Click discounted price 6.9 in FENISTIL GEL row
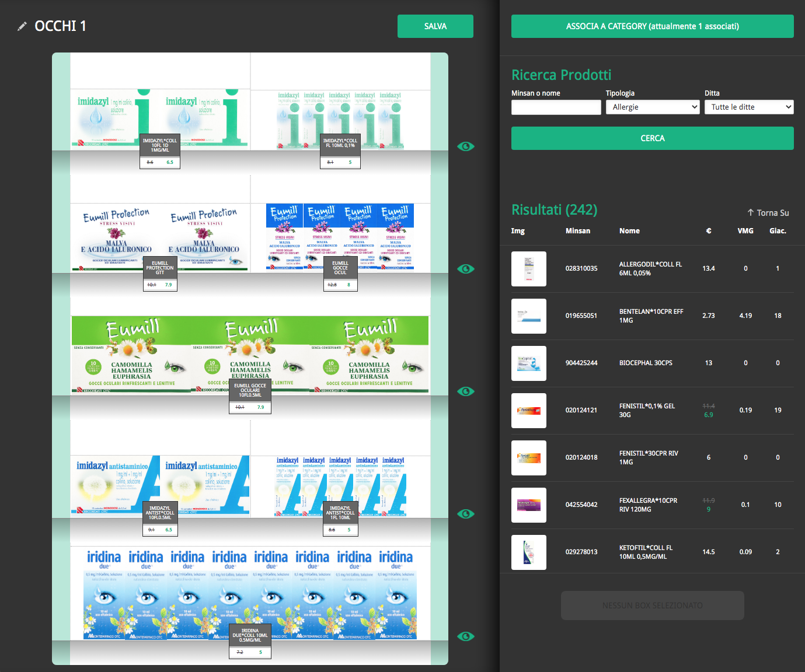The height and width of the screenshot is (672, 805). (x=709, y=415)
